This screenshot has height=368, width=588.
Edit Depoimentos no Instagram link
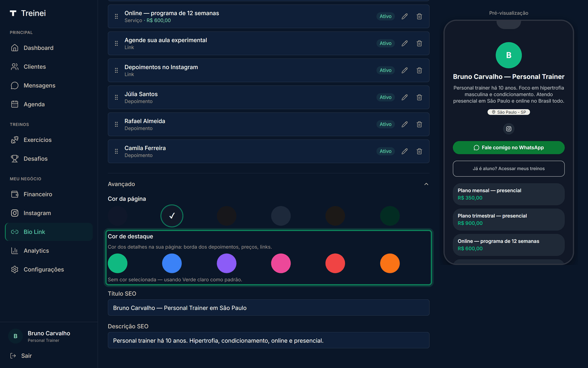tap(405, 70)
